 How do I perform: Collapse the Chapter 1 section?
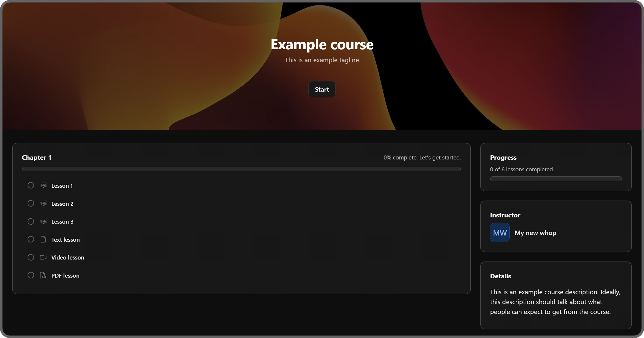click(x=37, y=157)
